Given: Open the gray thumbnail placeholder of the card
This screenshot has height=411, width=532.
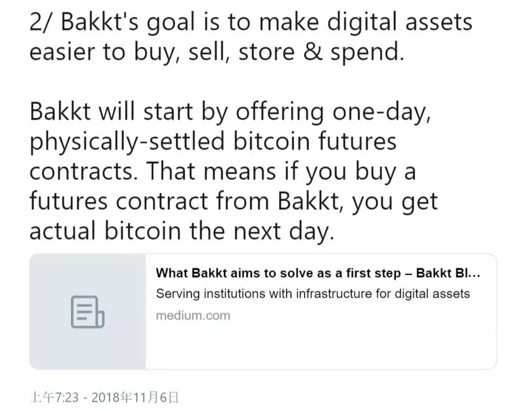Looking at the screenshot, I should [88, 311].
